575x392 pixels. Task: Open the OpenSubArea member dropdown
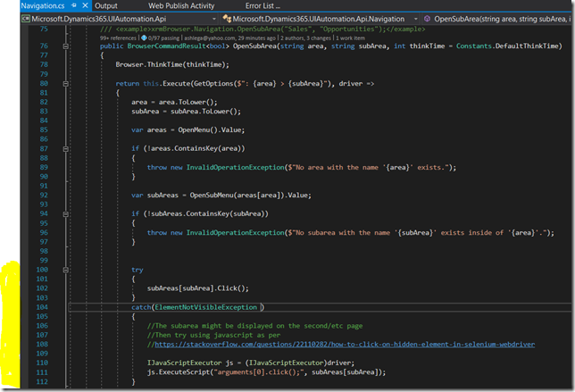coord(501,19)
